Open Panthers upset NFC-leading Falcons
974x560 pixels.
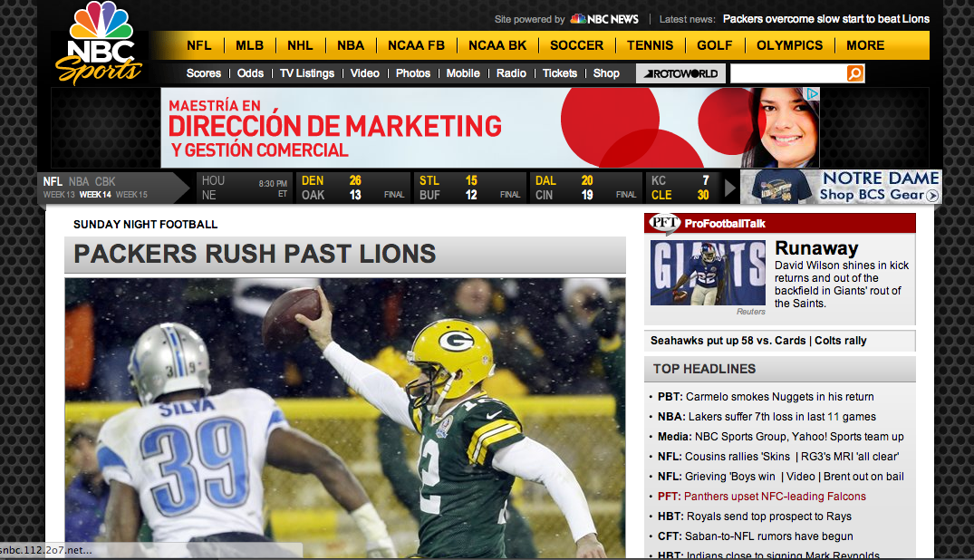(x=775, y=496)
